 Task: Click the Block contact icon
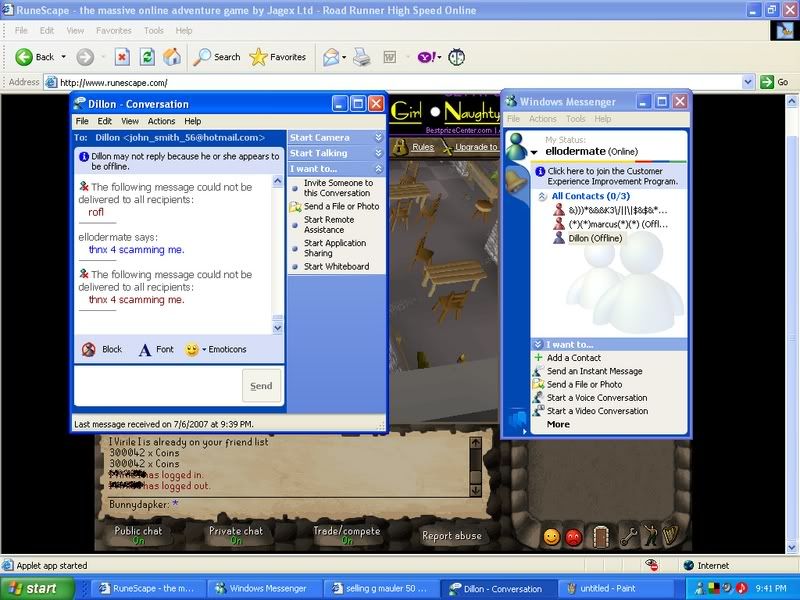tap(89, 349)
